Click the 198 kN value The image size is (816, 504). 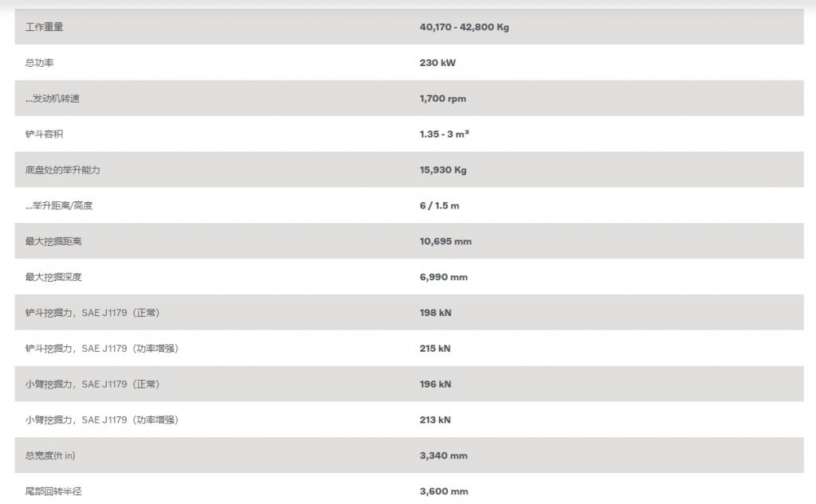[x=436, y=313]
